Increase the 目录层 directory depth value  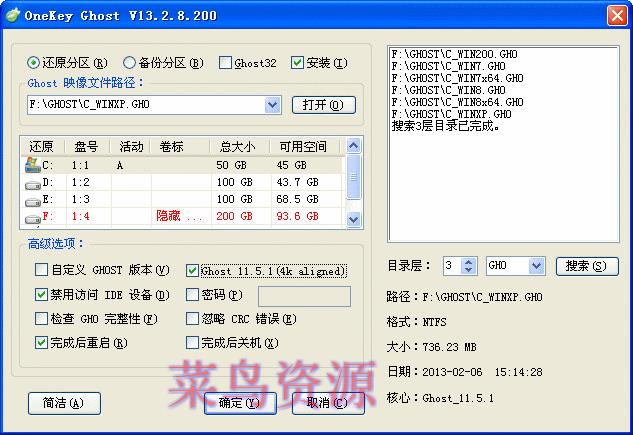point(468,262)
